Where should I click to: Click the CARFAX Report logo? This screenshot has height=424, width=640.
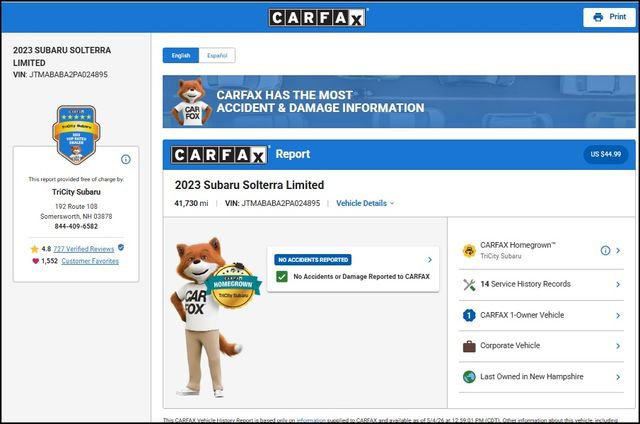[220, 155]
